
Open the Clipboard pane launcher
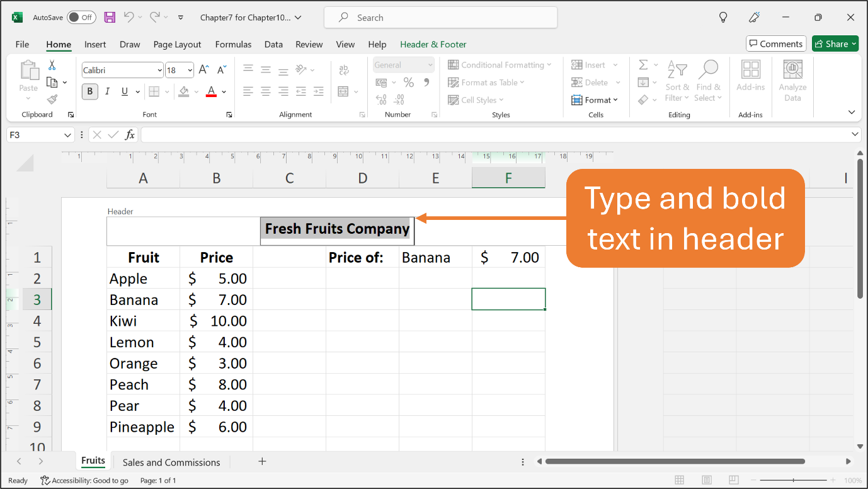pyautogui.click(x=71, y=115)
